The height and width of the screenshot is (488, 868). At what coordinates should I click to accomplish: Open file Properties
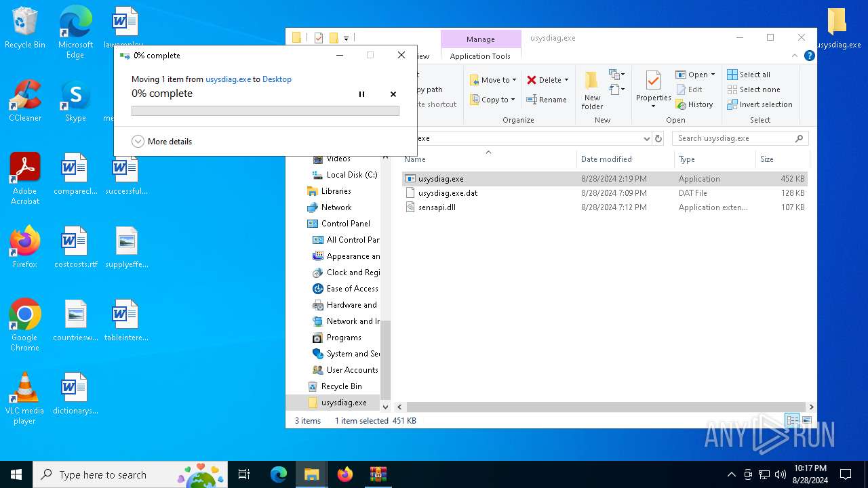(653, 90)
